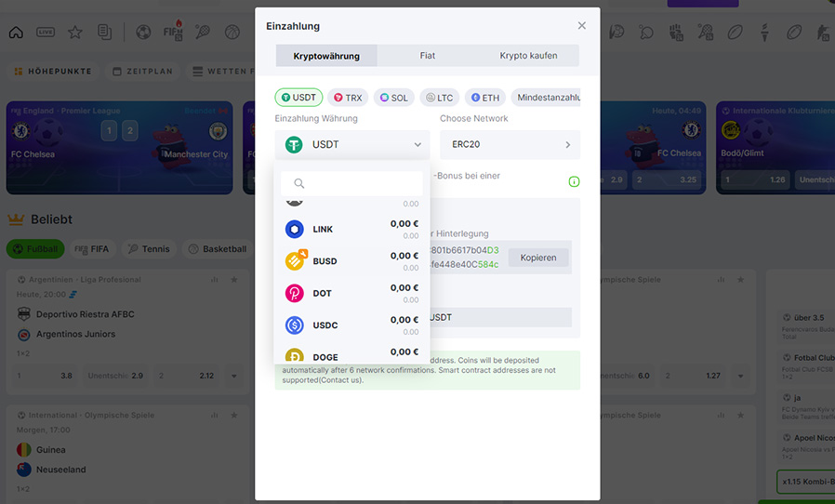Image resolution: width=835 pixels, height=504 pixels.
Task: Select odds 1.26 on Bodø/Glimt card
Action: 756,179
